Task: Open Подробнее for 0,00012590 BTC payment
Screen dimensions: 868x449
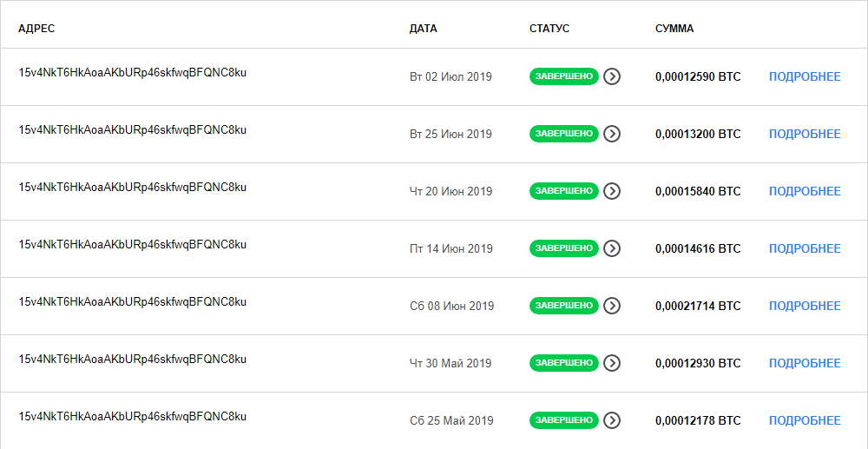Action: (x=805, y=77)
